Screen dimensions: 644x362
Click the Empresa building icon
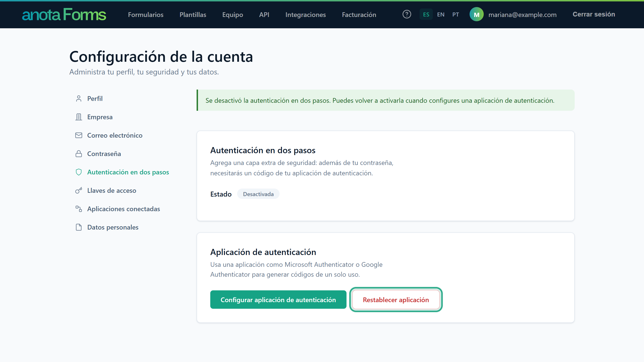tap(79, 117)
